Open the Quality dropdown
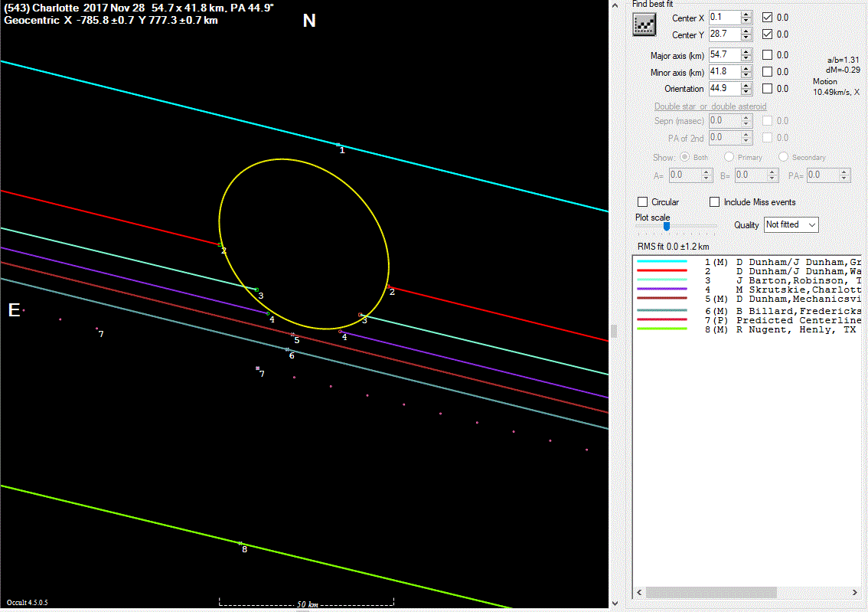 click(x=791, y=224)
